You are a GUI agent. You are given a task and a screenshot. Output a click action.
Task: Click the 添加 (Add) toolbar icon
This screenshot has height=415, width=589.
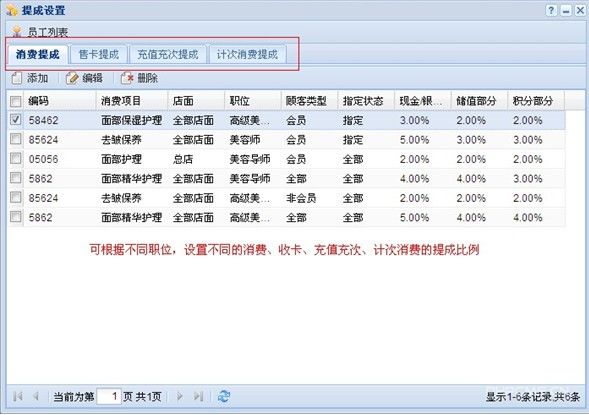pos(17,78)
